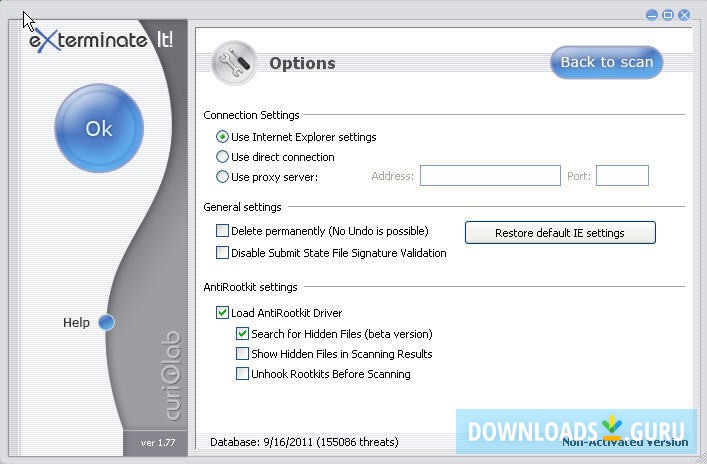Minimize the Exterminate It! window
707x464 pixels.
[652, 15]
